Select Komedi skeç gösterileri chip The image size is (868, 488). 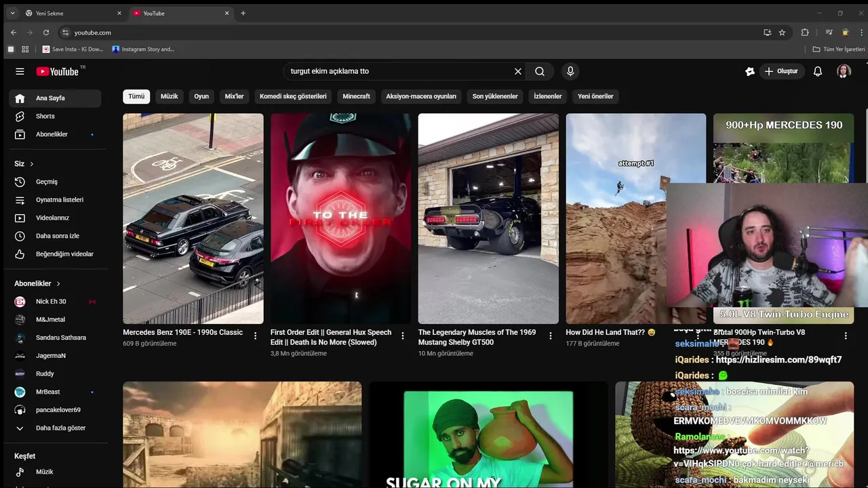293,96
